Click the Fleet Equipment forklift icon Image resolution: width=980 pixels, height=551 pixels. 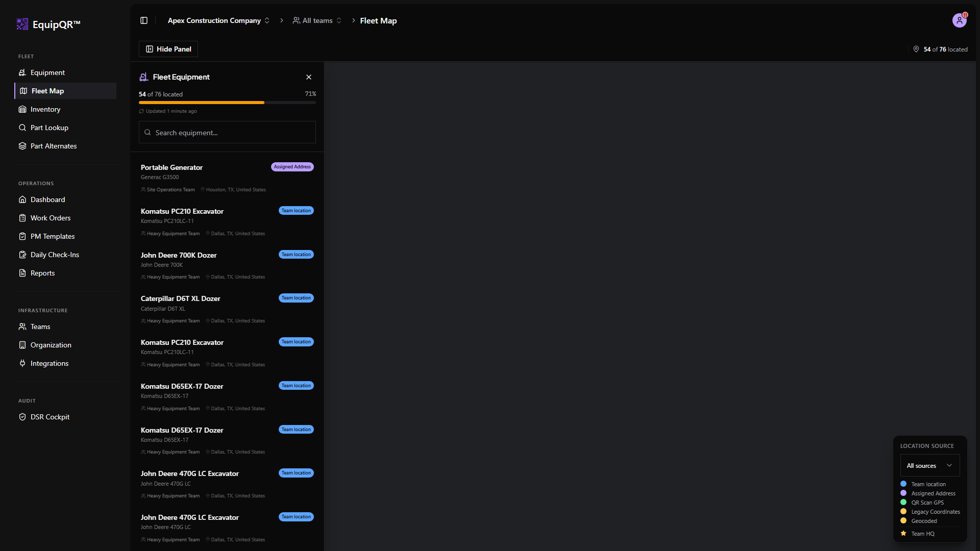[144, 77]
